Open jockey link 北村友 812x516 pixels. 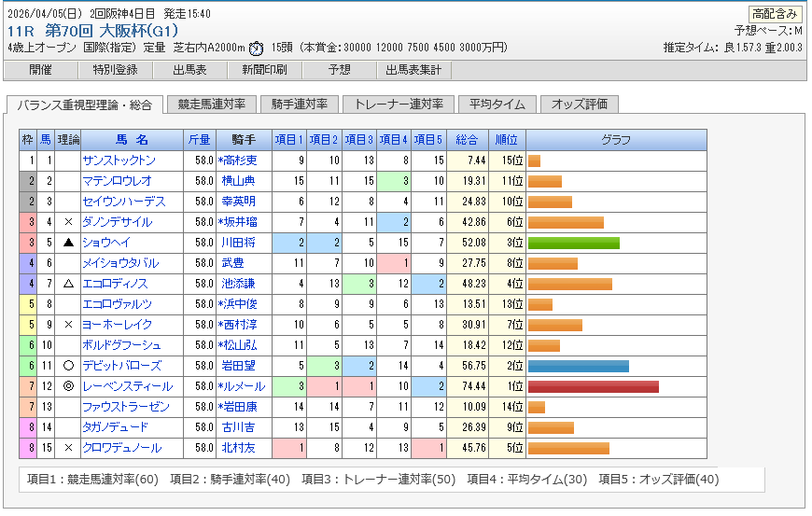point(238,448)
